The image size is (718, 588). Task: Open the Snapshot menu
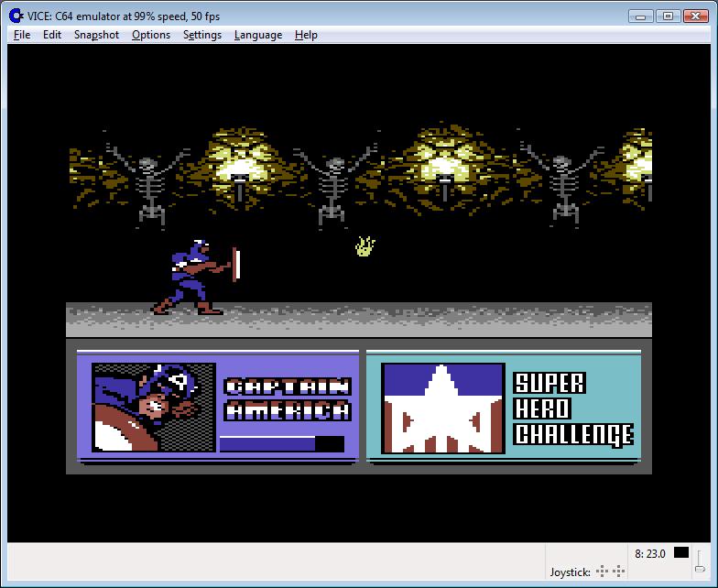(x=96, y=35)
